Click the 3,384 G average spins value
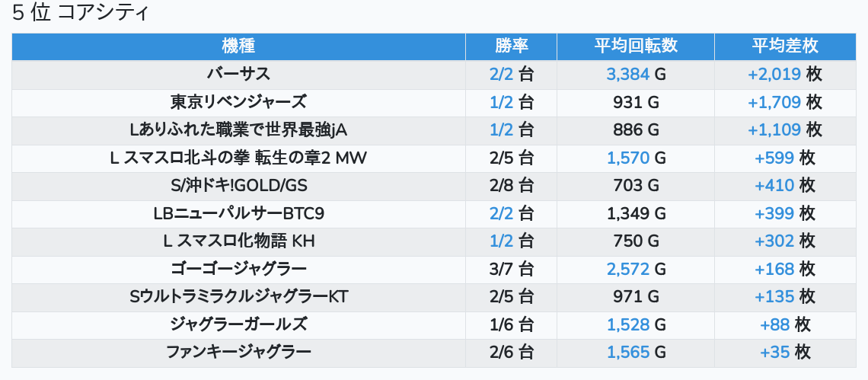 coord(635,74)
